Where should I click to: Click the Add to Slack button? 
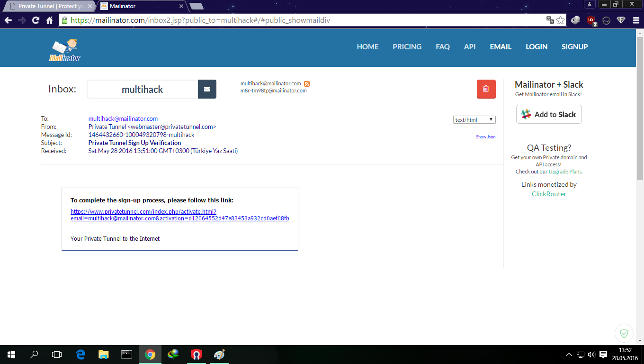[549, 114]
